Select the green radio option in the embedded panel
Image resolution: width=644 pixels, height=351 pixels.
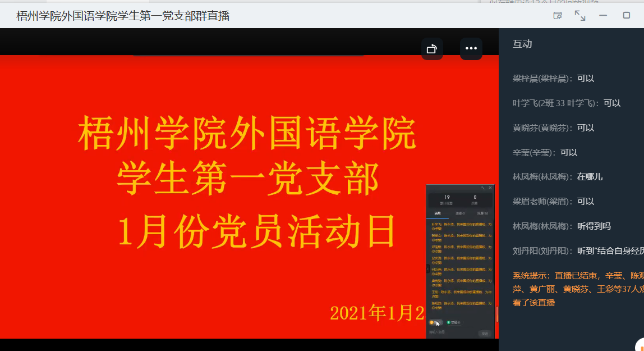pos(449,322)
